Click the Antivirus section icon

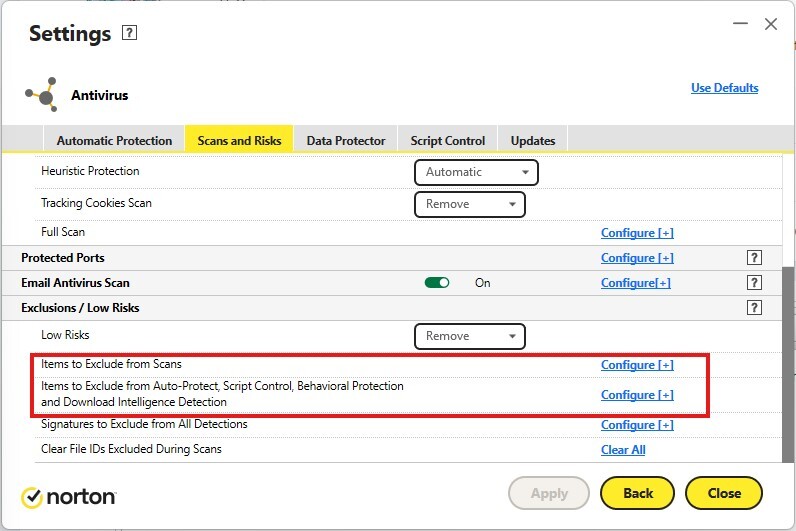point(42,94)
